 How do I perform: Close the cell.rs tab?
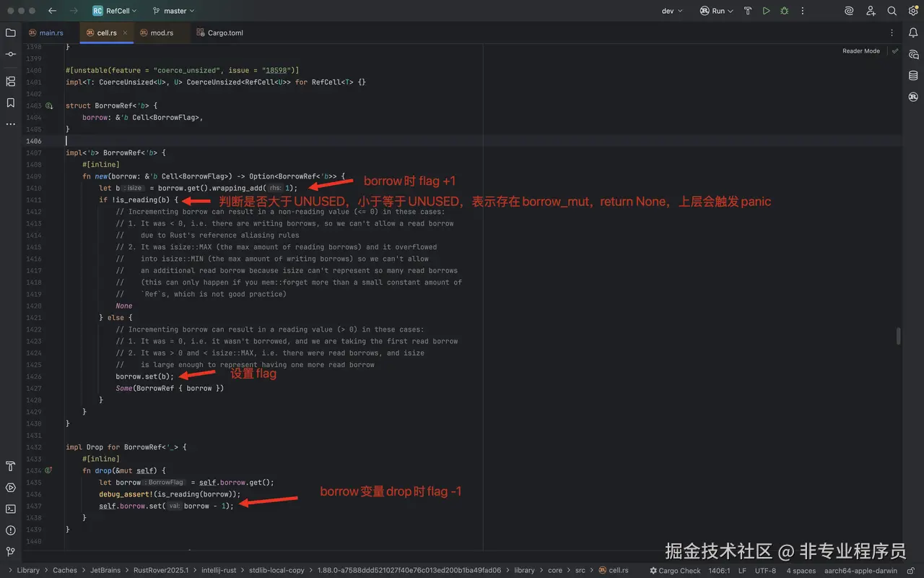[x=125, y=33]
